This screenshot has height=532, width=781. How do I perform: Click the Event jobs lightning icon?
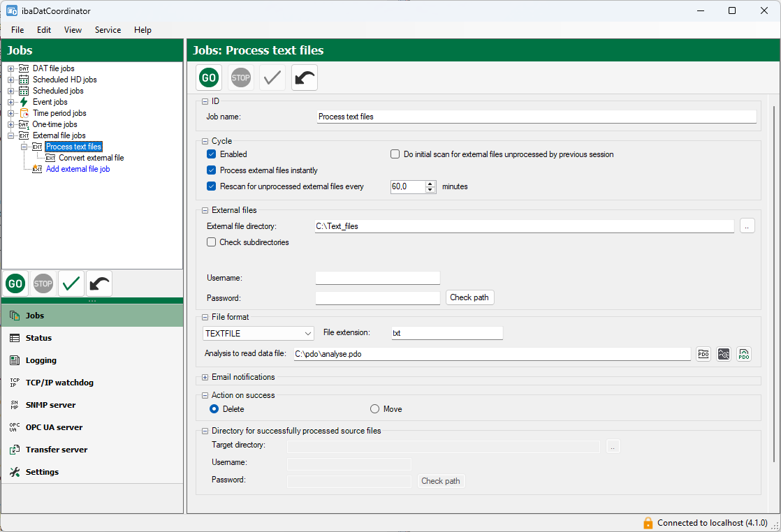24,102
